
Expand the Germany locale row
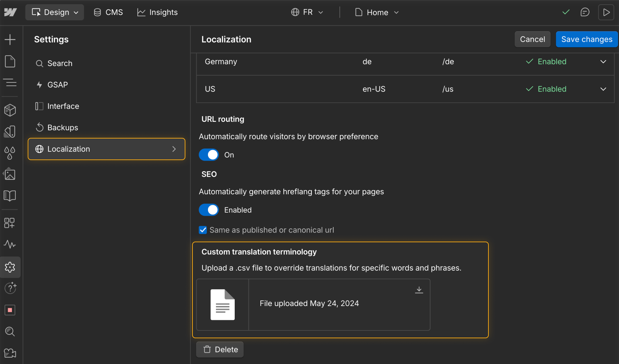[603, 62]
